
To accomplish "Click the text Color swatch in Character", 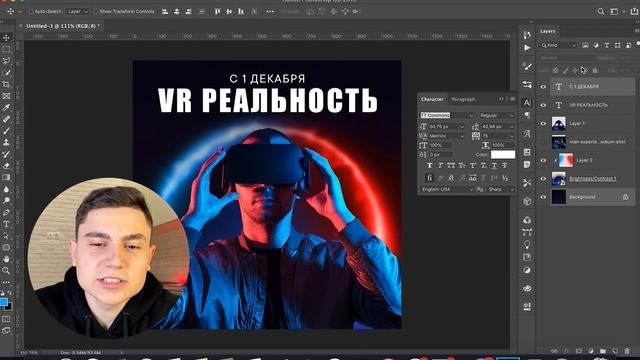I will coord(502,155).
